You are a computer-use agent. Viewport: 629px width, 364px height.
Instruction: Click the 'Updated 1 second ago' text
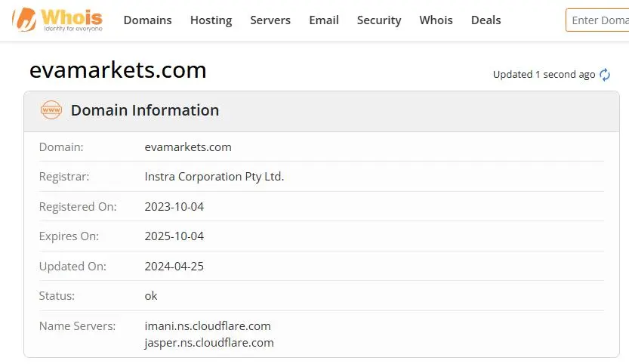[x=544, y=75]
